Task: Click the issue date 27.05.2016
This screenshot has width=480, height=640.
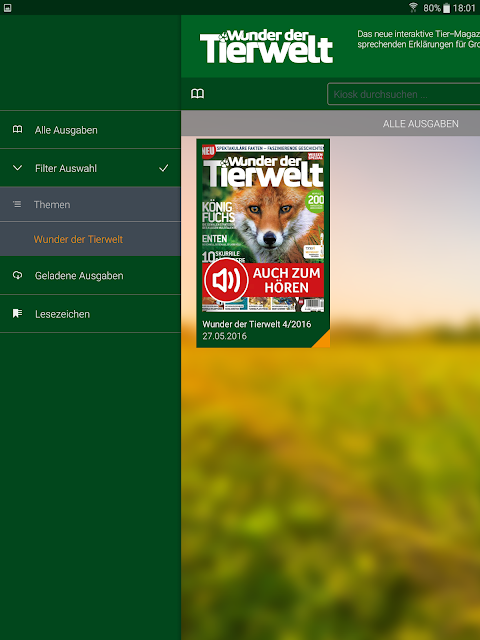Action: pos(224,336)
